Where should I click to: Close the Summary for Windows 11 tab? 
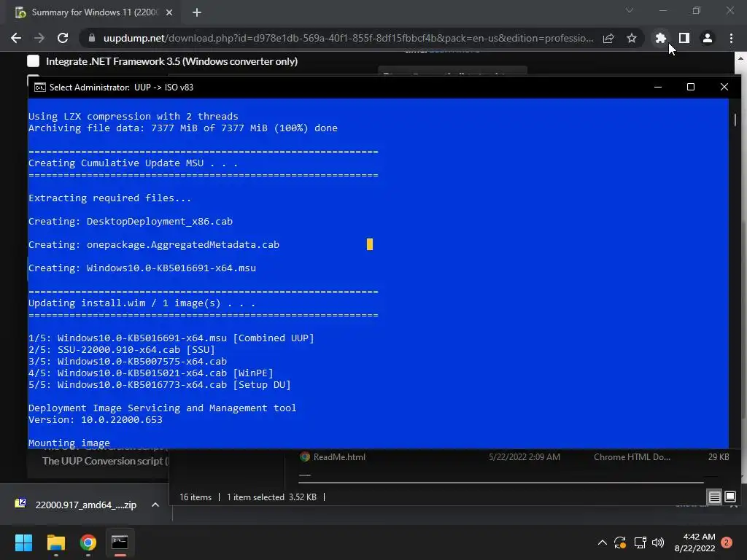coord(169,12)
